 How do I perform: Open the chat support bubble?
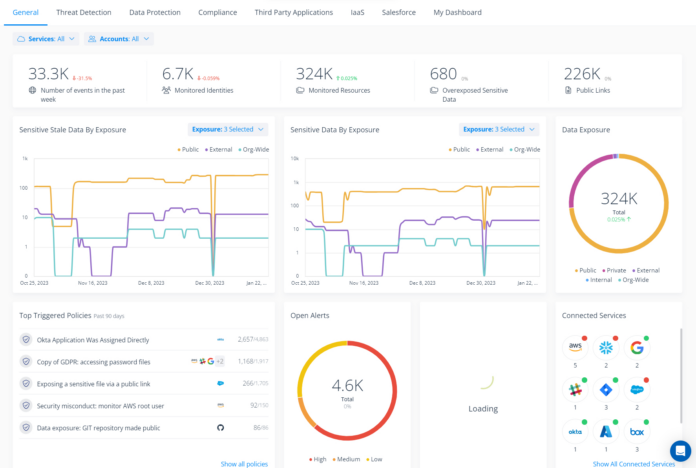(x=680, y=450)
